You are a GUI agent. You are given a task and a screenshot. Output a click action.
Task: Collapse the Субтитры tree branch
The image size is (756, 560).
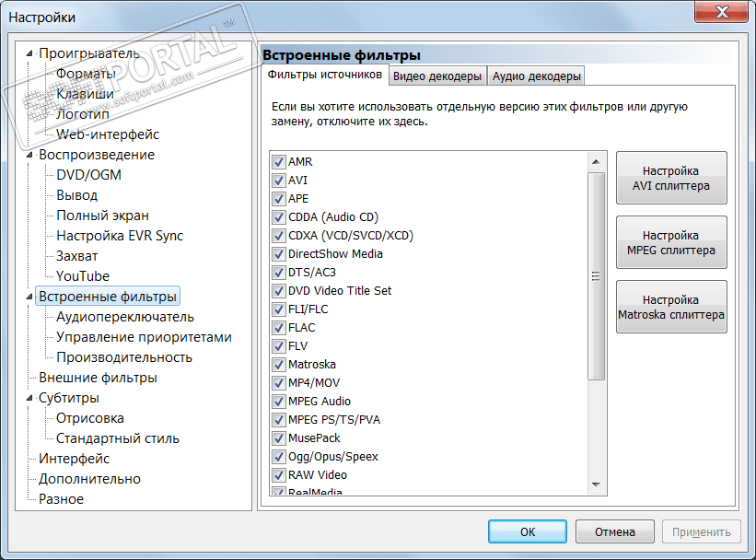coord(29,398)
